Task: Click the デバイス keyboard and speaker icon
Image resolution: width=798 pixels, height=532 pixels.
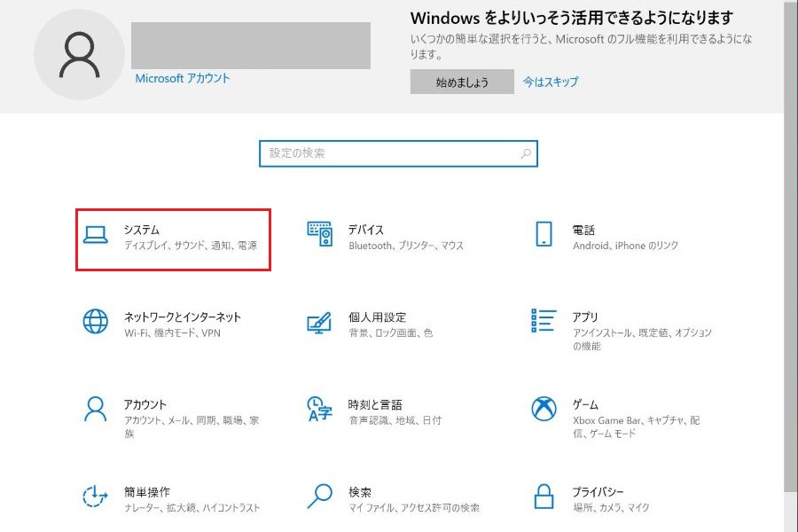Action: point(319,234)
